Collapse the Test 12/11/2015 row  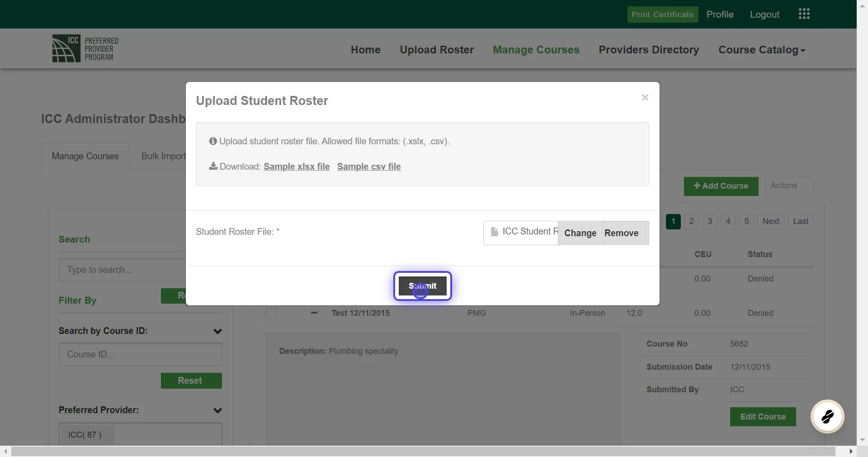click(x=314, y=313)
